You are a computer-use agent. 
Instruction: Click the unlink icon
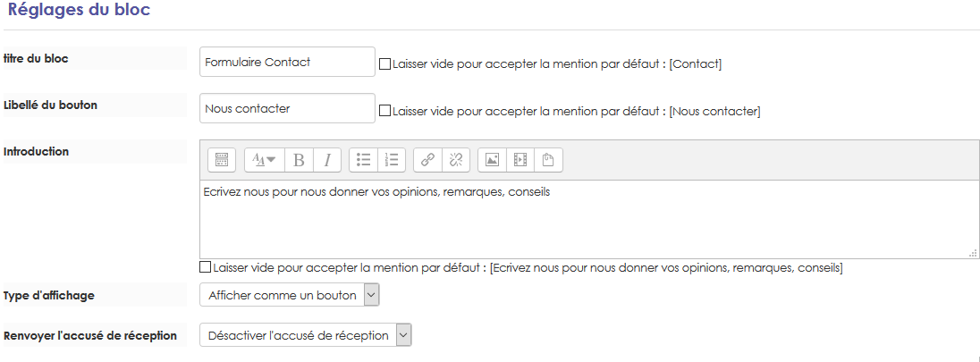456,160
